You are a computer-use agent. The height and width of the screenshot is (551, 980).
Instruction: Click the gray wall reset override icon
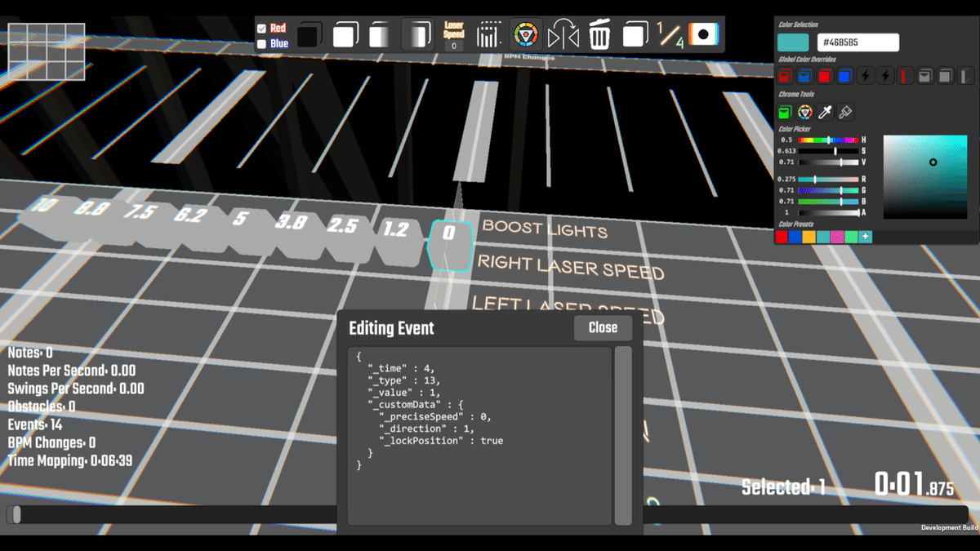pos(966,77)
